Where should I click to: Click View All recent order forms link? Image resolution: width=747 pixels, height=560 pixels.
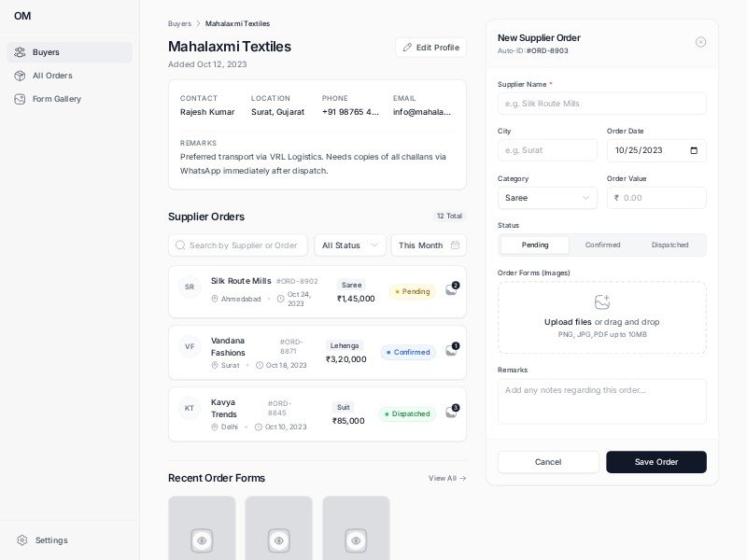(x=447, y=478)
